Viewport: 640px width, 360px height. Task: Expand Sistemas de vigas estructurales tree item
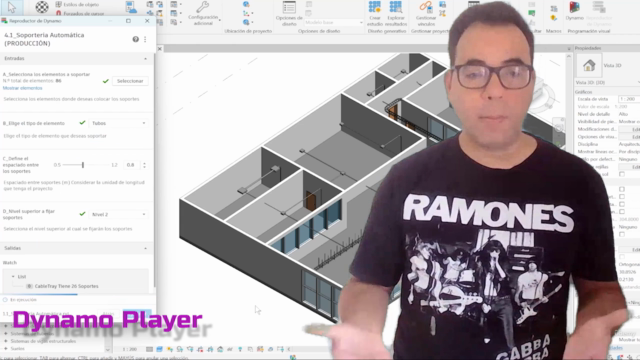(6, 341)
